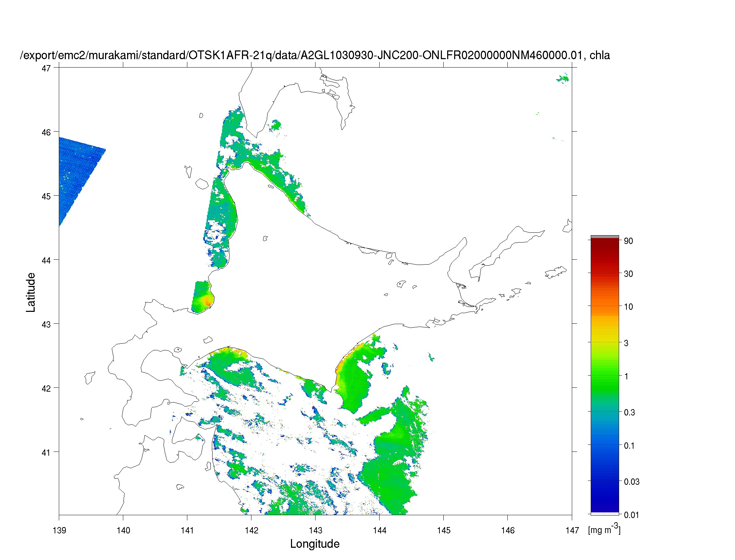Screen dimensions: 735x560
Task: Click colorbar label 0.3
Action: coord(630,412)
